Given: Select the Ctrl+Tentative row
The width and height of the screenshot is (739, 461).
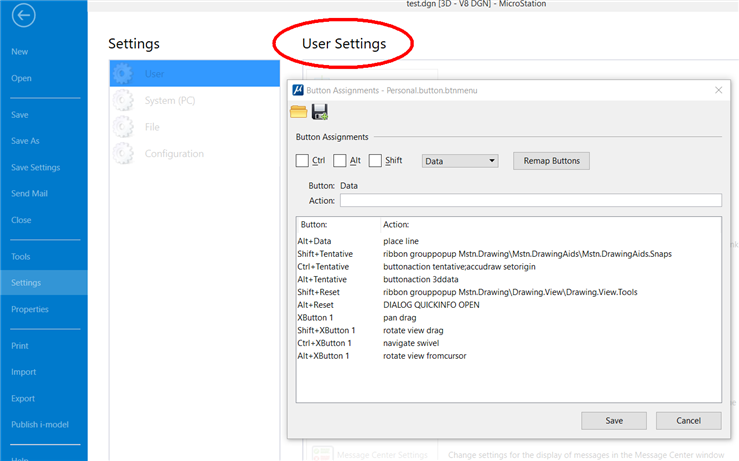Looking at the screenshot, I should pos(509,266).
